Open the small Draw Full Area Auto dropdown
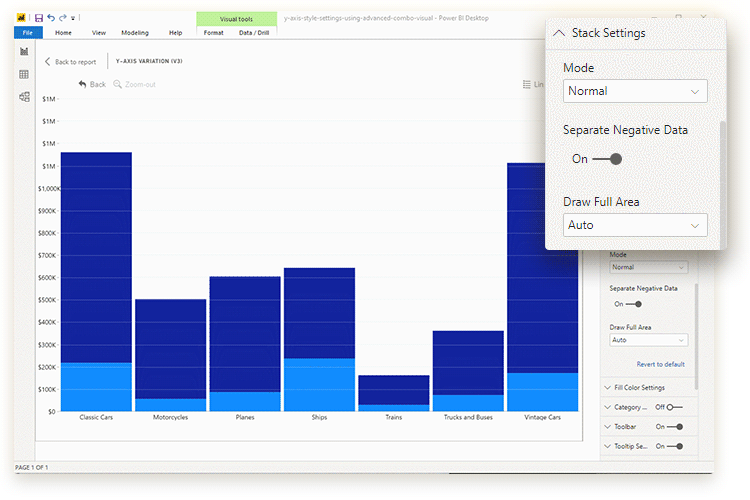Viewport: 750px width, 500px height. (x=649, y=340)
